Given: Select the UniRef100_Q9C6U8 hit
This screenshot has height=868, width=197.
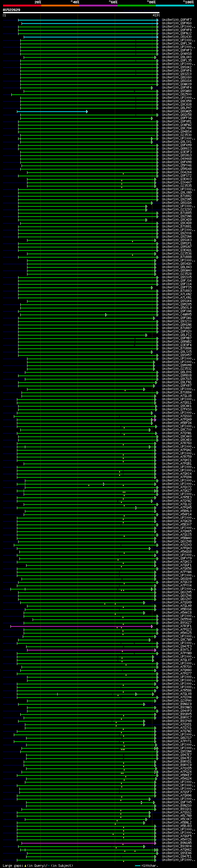Looking at the screenshot, I should point(177,104).
